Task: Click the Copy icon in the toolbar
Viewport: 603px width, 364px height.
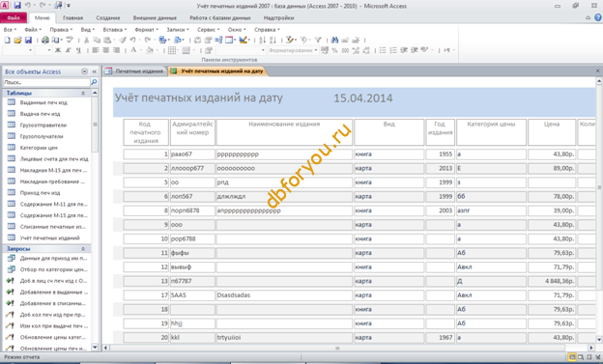Action: point(97,40)
